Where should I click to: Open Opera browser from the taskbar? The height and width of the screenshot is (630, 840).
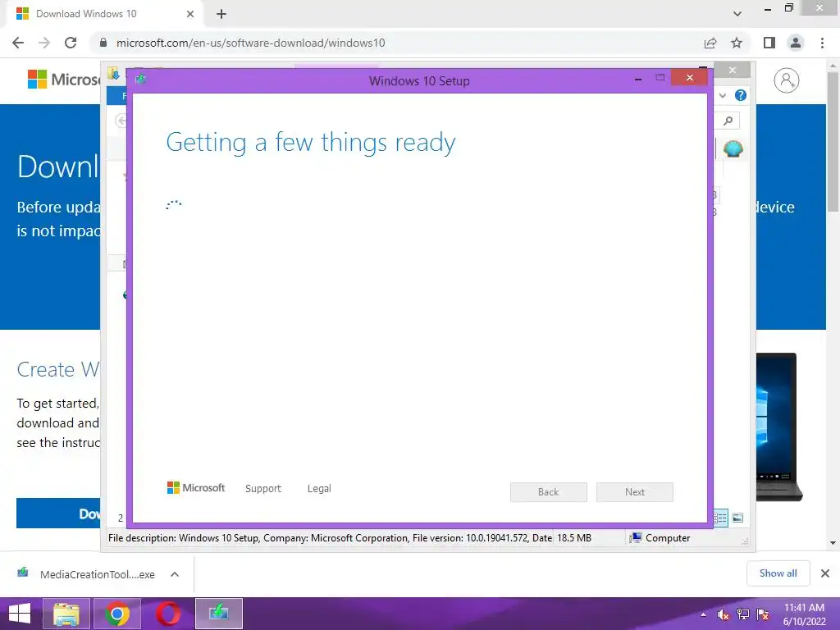(167, 614)
